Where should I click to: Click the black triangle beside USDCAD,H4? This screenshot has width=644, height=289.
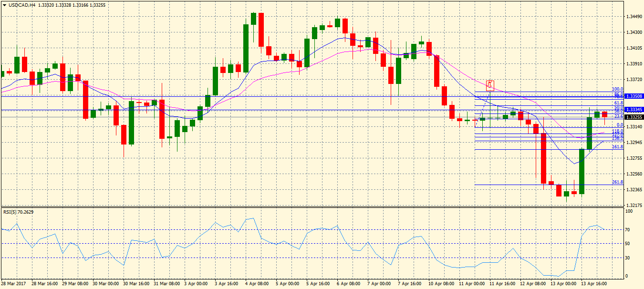coord(4,5)
